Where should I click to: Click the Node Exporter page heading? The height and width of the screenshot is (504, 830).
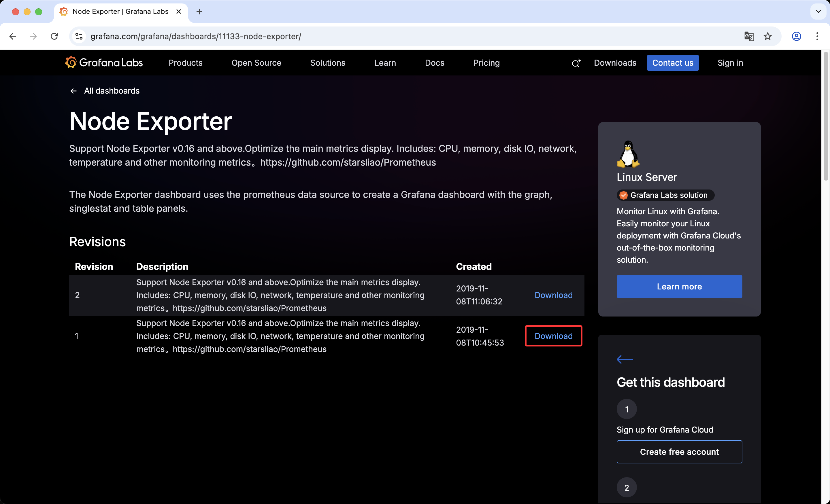[x=150, y=121]
